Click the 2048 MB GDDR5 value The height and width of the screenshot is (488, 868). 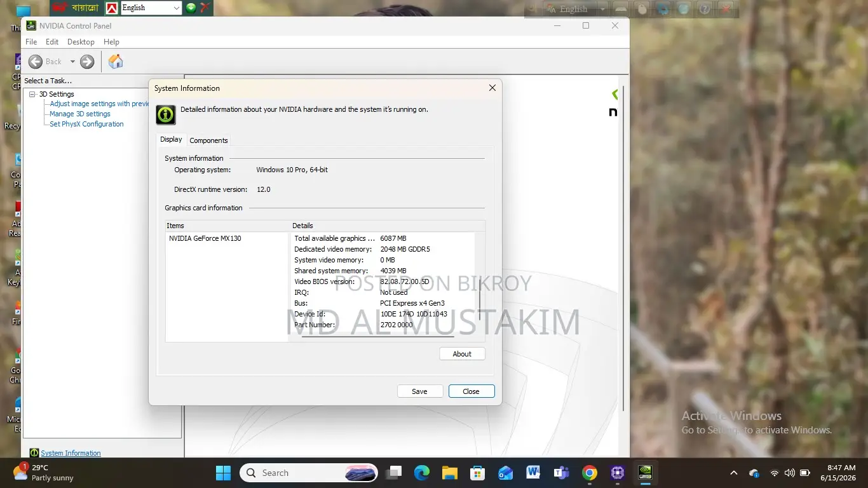coord(405,249)
